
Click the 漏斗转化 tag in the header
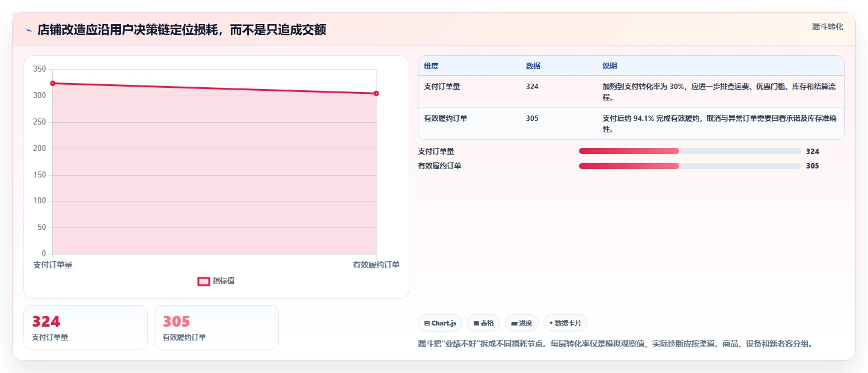pyautogui.click(x=827, y=27)
